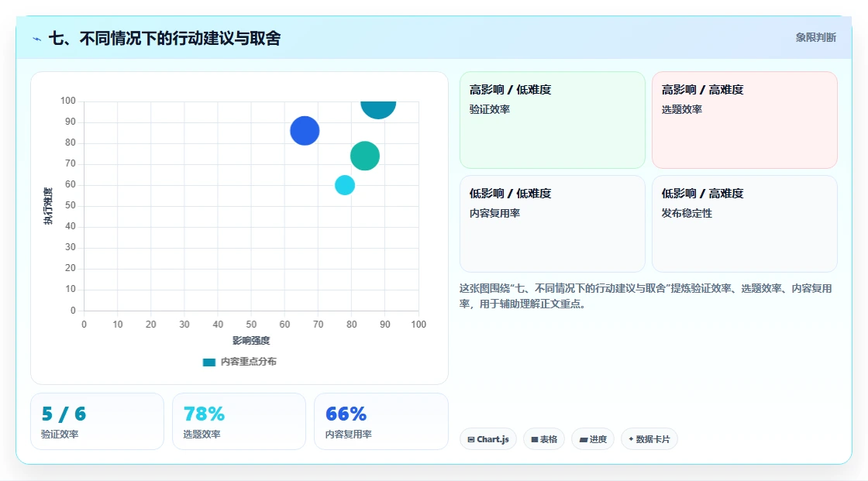Select the Chart.js tag chip

(488, 439)
